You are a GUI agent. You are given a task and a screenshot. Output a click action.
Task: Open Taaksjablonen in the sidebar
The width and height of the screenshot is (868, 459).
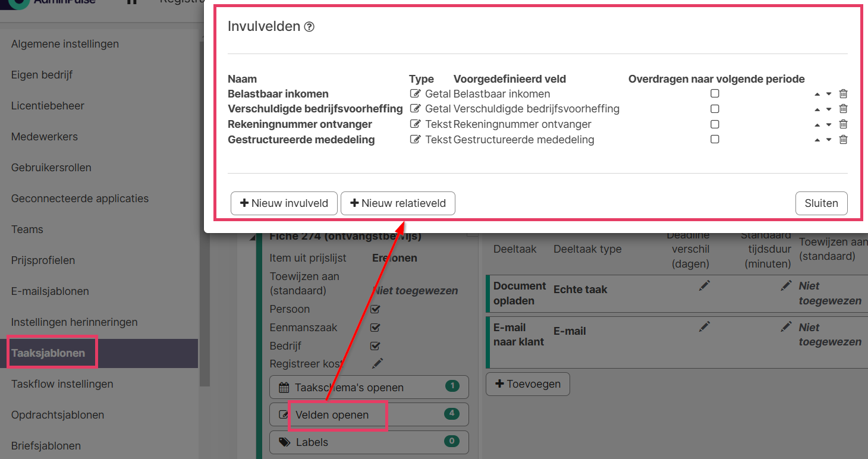point(48,353)
